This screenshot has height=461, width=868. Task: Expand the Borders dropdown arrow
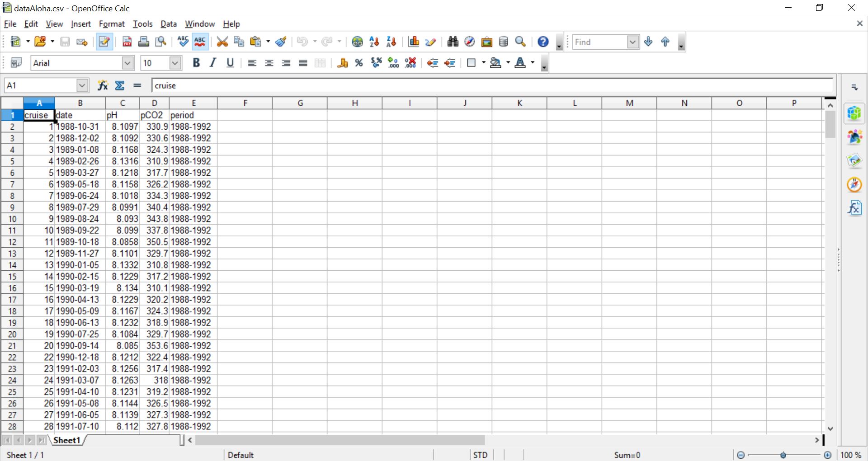(x=484, y=63)
